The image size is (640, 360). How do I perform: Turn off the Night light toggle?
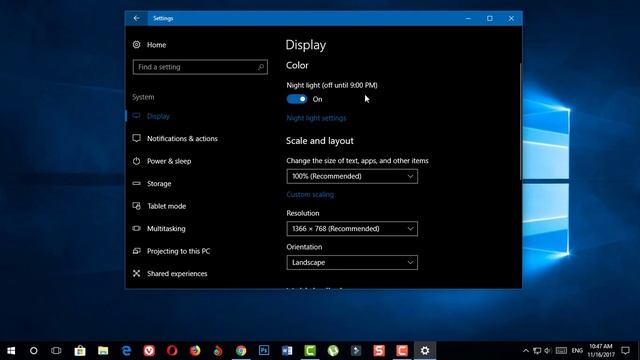(x=297, y=99)
